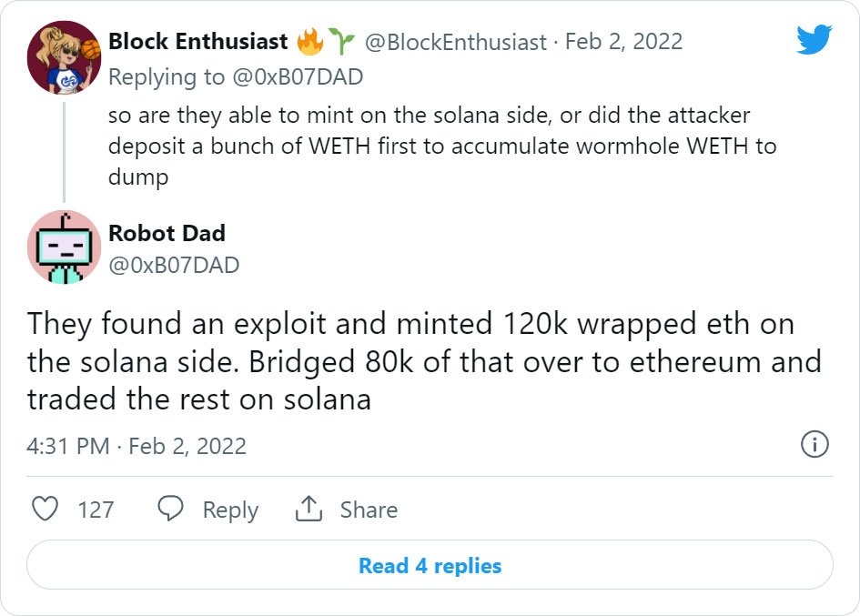Open Robot Dad's robot avatar

point(64,247)
